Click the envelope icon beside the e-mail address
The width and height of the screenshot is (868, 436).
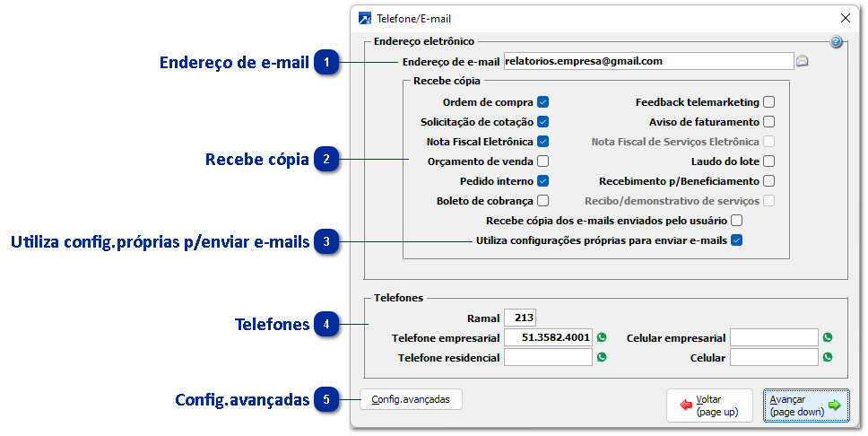(x=803, y=62)
